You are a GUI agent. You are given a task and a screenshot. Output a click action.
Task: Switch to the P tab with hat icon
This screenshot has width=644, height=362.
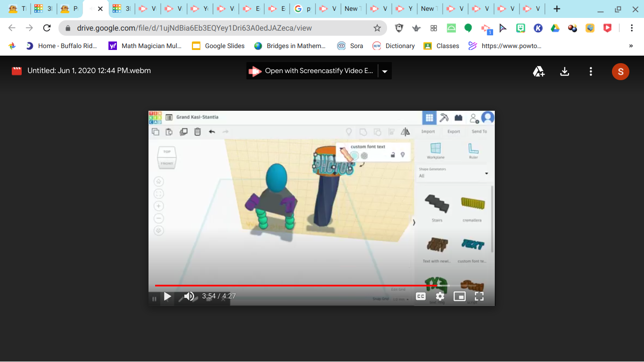coord(69,9)
